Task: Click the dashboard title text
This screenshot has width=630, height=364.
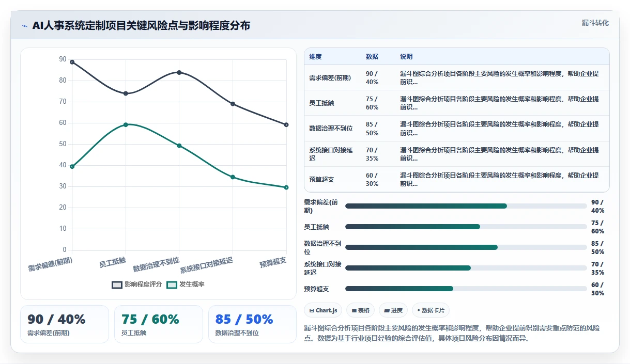Action: point(141,25)
